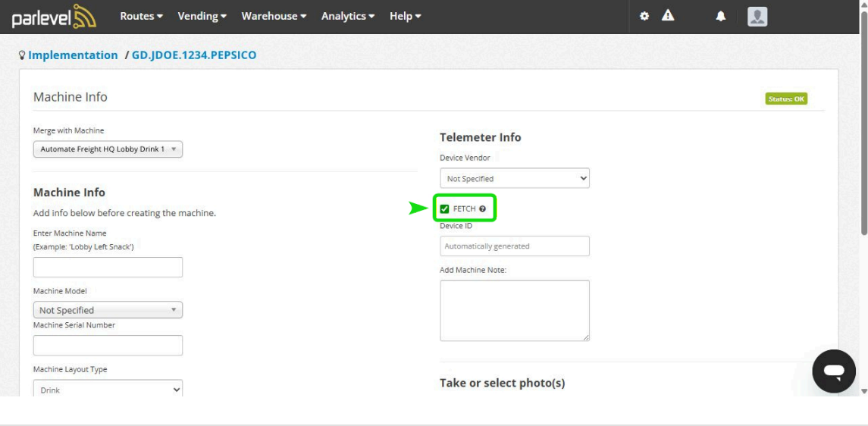This screenshot has width=868, height=426.
Task: Open the Device Vendor dropdown
Action: 514,178
